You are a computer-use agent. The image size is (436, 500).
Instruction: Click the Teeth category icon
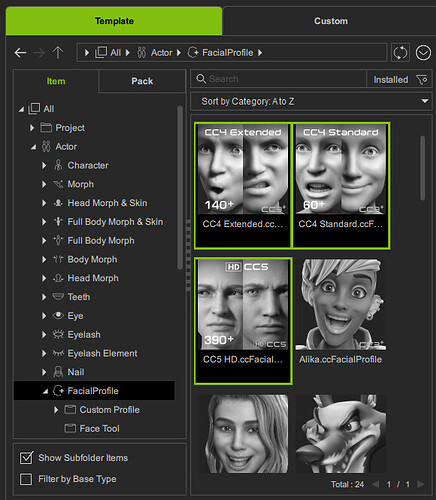click(58, 296)
